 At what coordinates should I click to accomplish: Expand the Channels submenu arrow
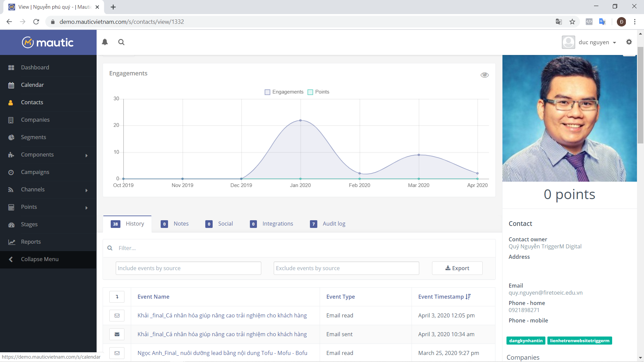[87, 190]
